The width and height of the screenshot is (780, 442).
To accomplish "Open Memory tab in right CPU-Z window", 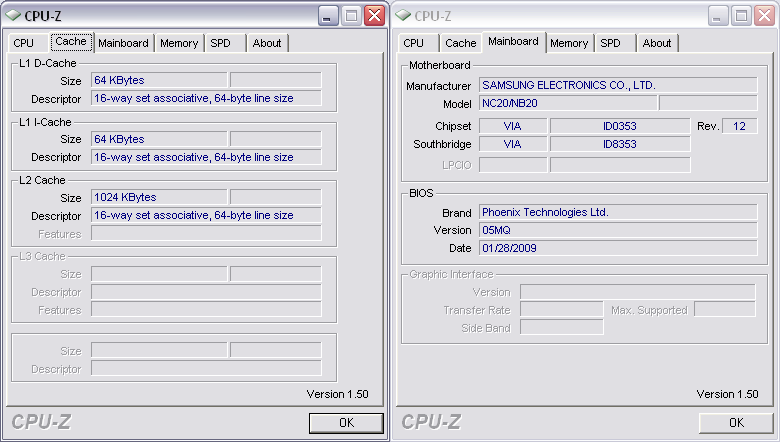I will tap(569, 43).
